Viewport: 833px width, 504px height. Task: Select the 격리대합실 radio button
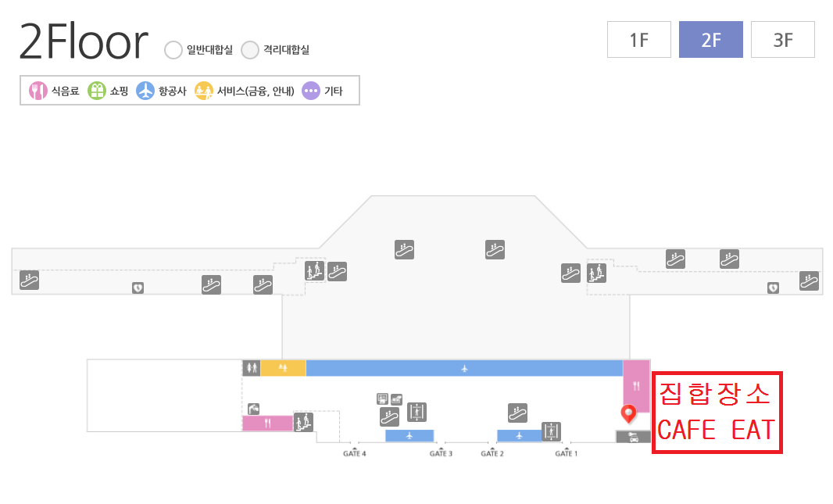250,51
